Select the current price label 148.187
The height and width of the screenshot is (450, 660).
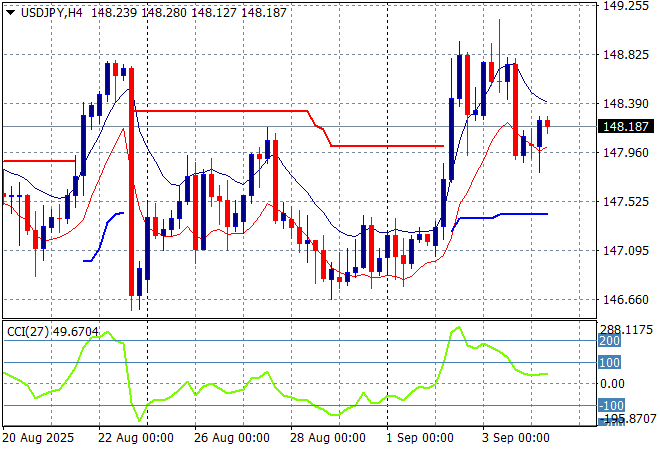[x=625, y=126]
